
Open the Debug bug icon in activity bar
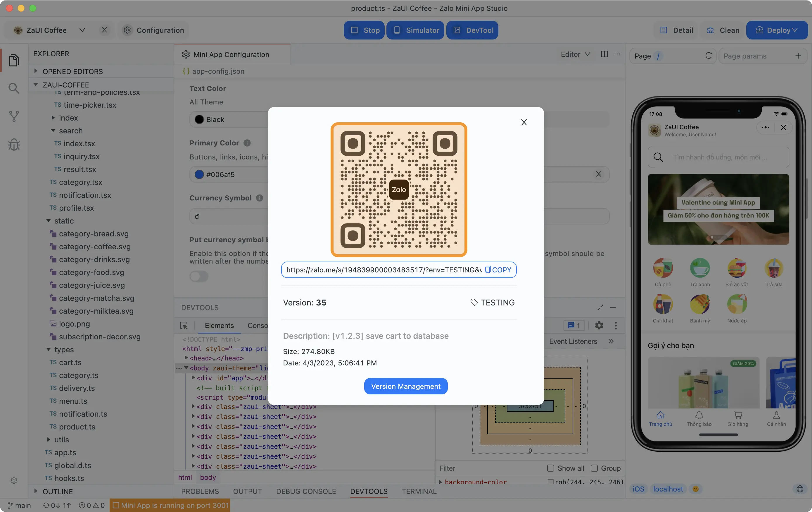pos(14,145)
